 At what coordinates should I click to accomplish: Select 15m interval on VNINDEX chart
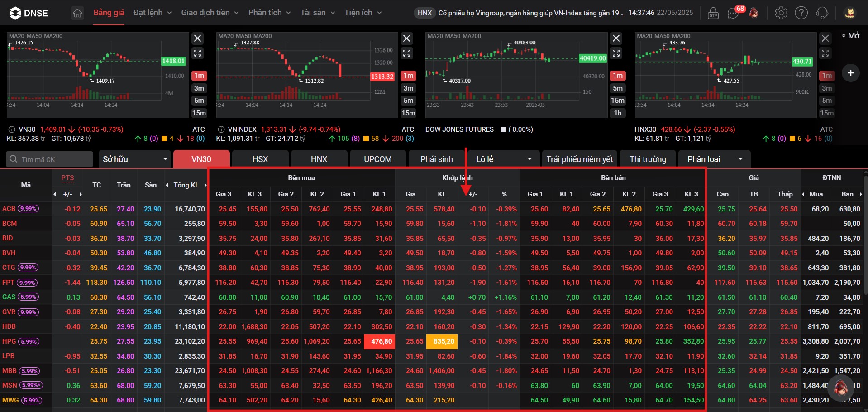coord(408,113)
